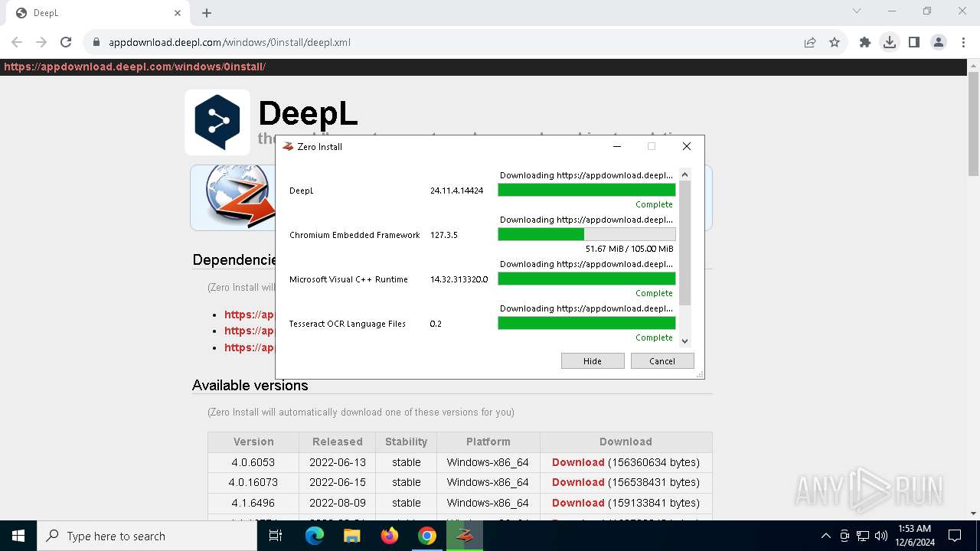Click the Platform column header

click(x=488, y=442)
